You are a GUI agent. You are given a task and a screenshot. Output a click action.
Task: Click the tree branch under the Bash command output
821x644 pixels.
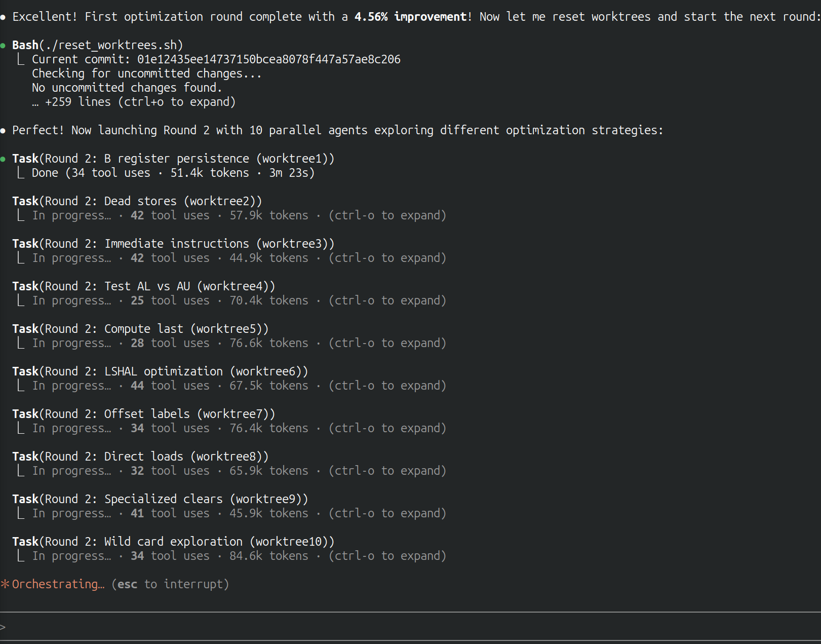click(x=21, y=59)
